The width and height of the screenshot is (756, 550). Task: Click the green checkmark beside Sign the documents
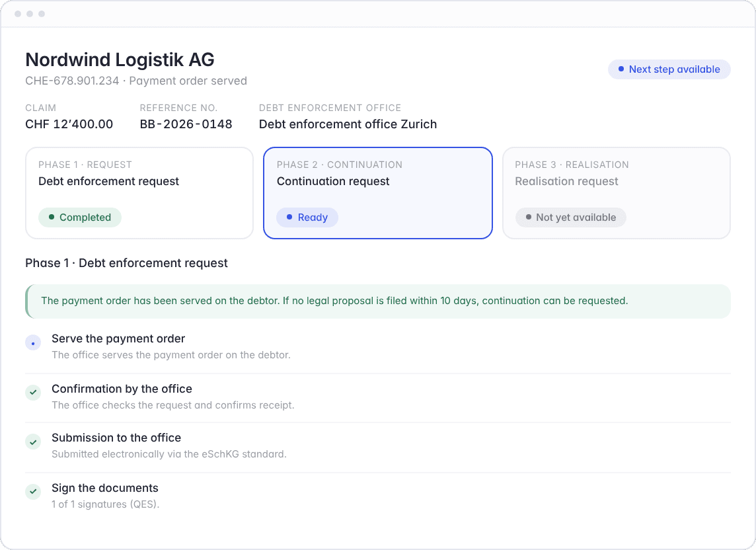[x=33, y=492]
